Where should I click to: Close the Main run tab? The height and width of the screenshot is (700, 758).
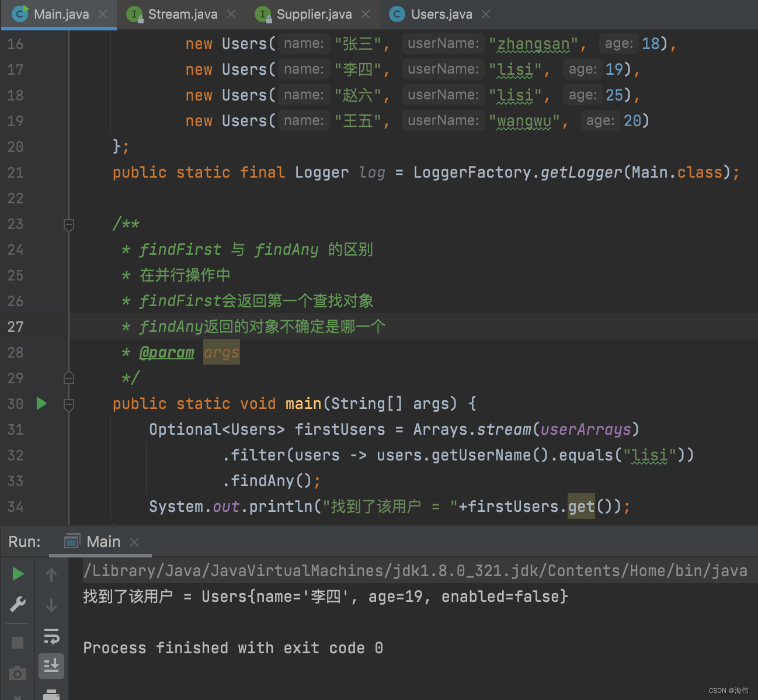tap(134, 542)
